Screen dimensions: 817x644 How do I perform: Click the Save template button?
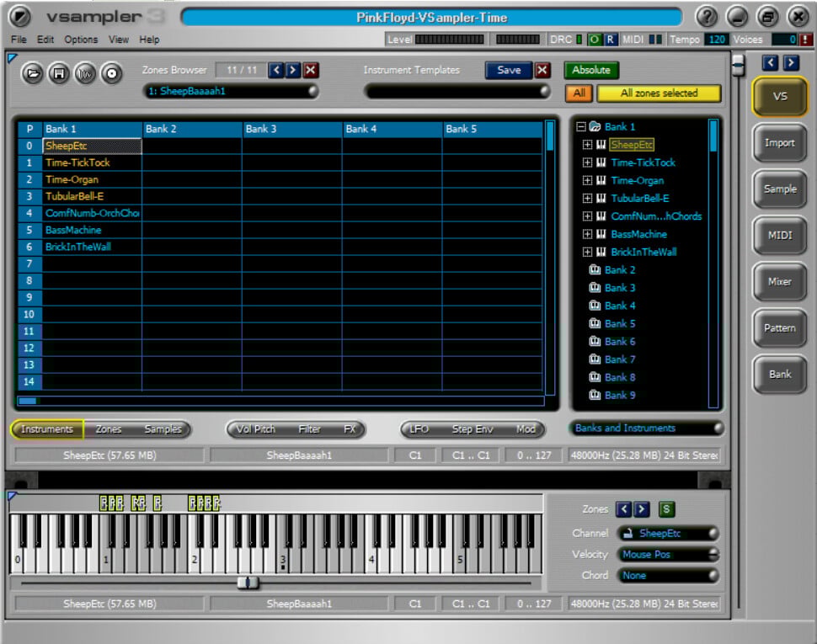click(x=509, y=71)
